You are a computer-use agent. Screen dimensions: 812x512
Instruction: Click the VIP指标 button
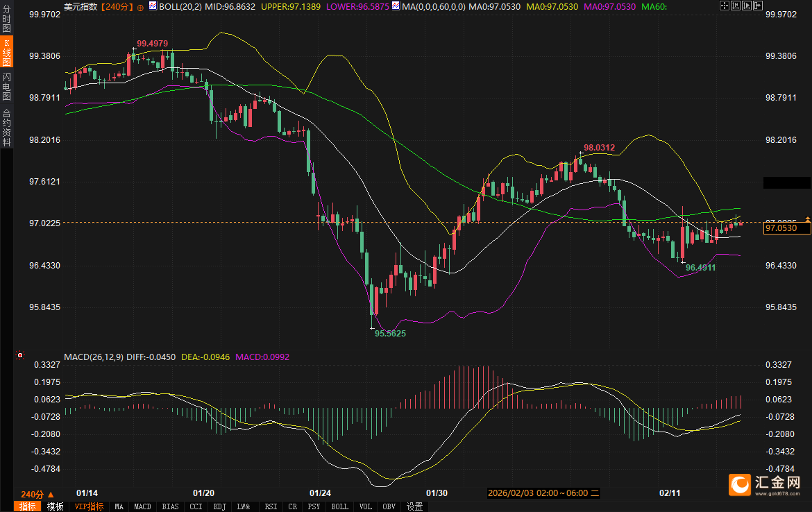point(90,506)
